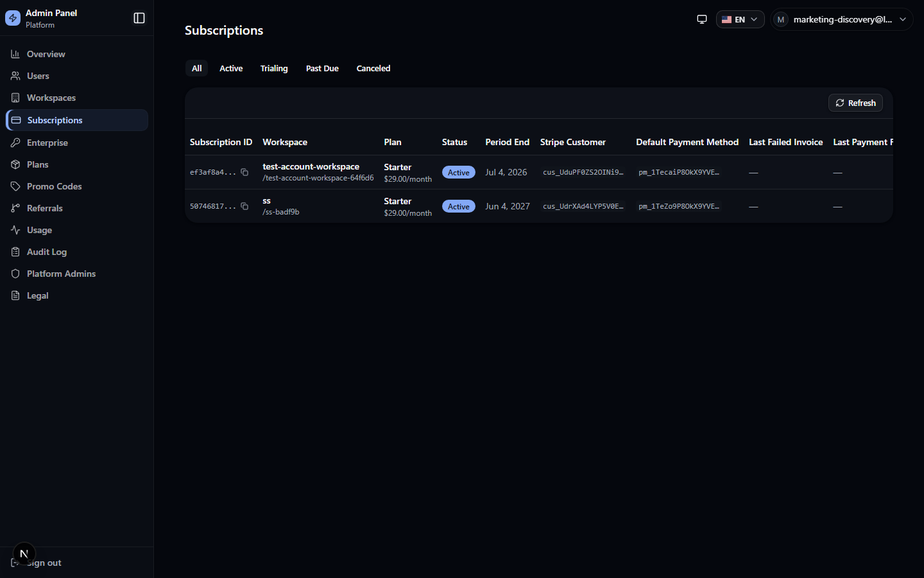Copy subscription ID ef3af8a4 with copy icon
The image size is (924, 578).
coord(244,172)
